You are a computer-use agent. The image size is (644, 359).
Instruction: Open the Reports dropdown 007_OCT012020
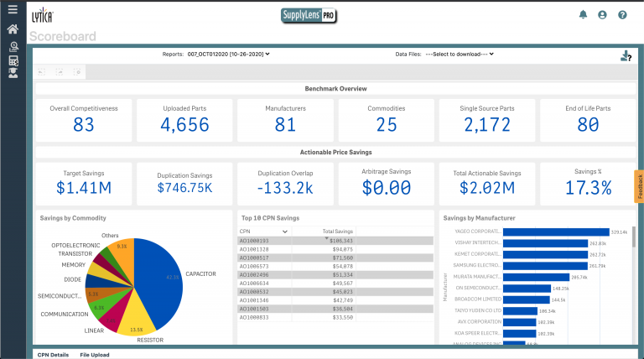coord(228,55)
